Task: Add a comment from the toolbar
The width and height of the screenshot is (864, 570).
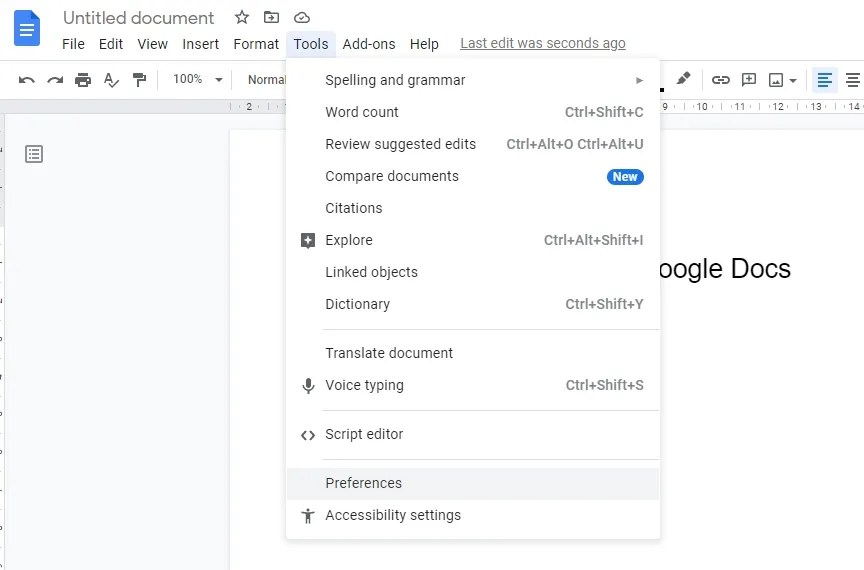Action: (x=748, y=80)
